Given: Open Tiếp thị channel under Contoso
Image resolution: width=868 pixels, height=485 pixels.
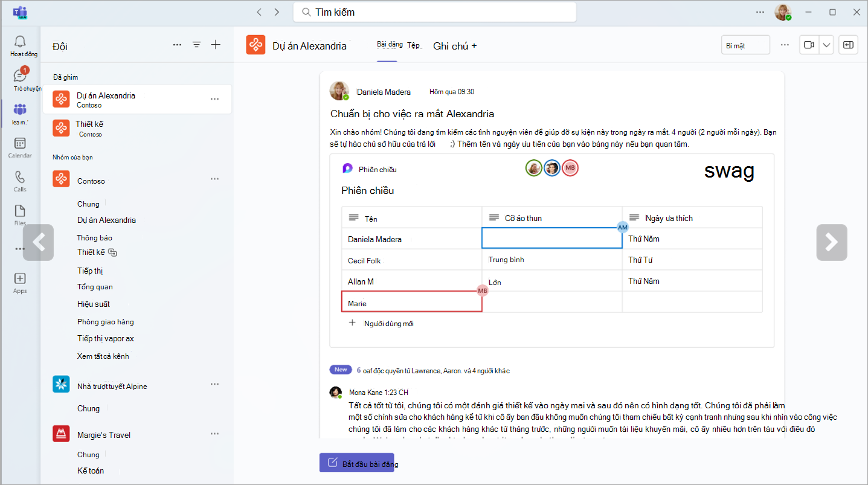Looking at the screenshot, I should click(90, 271).
